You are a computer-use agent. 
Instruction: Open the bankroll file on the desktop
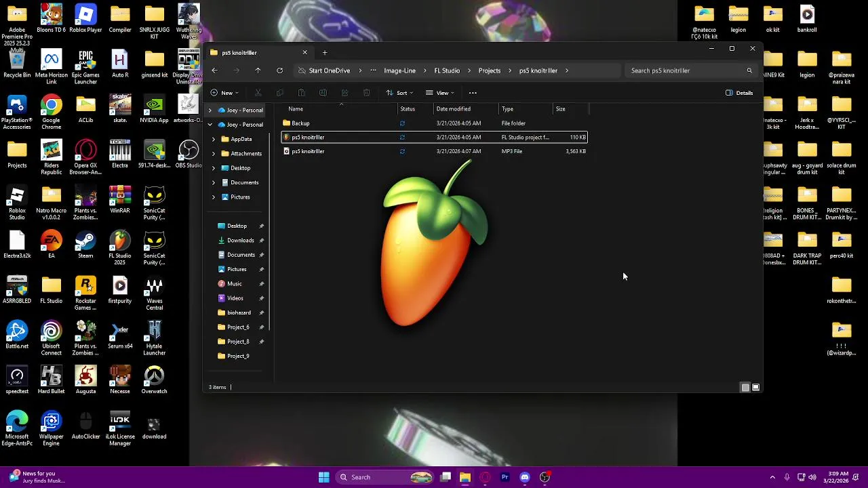[x=807, y=18]
